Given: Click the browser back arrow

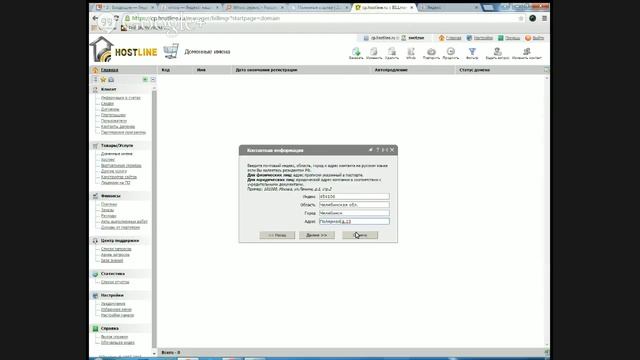Looking at the screenshot, I should (95, 18).
